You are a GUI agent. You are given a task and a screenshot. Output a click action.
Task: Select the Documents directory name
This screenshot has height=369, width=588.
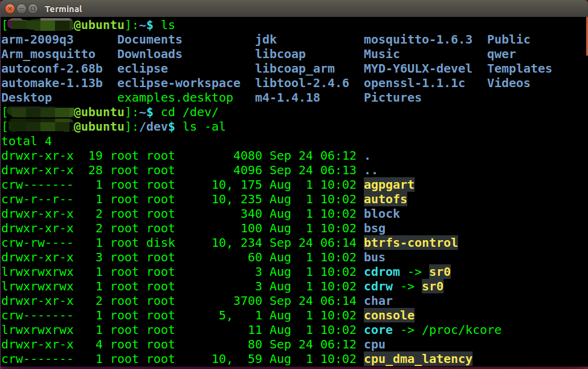pyautogui.click(x=149, y=39)
